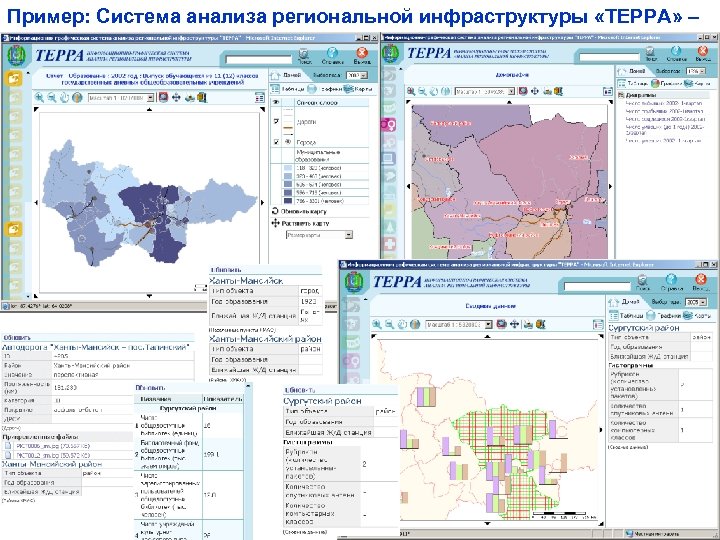Click 'Сургутский район' heading in bottom-right panel
The image size is (720, 540).
tap(644, 328)
